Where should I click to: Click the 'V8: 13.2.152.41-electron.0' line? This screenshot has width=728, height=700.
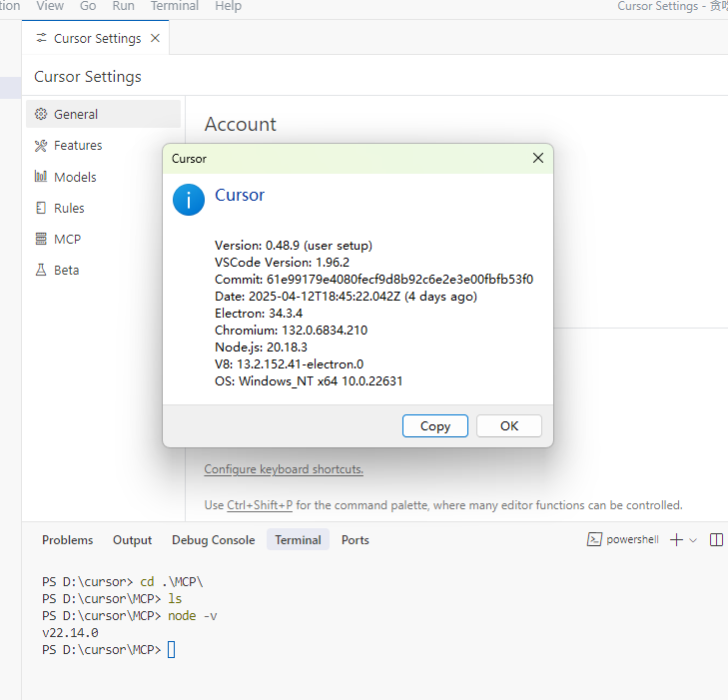tap(290, 364)
